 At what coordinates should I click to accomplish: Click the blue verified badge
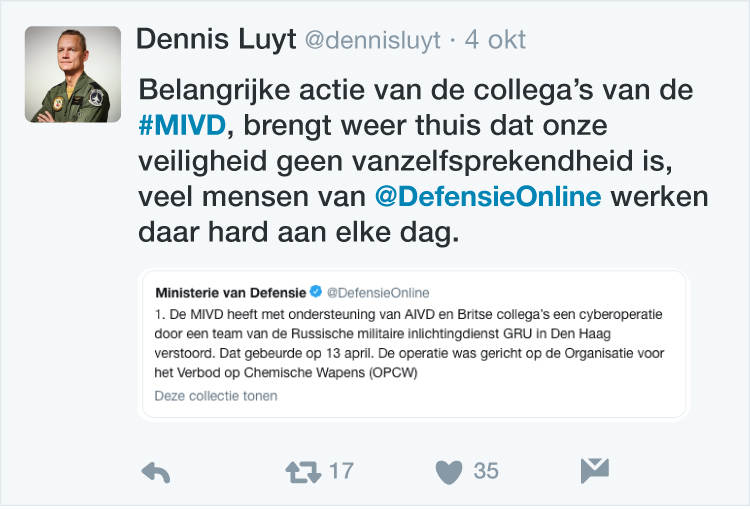tap(316, 293)
